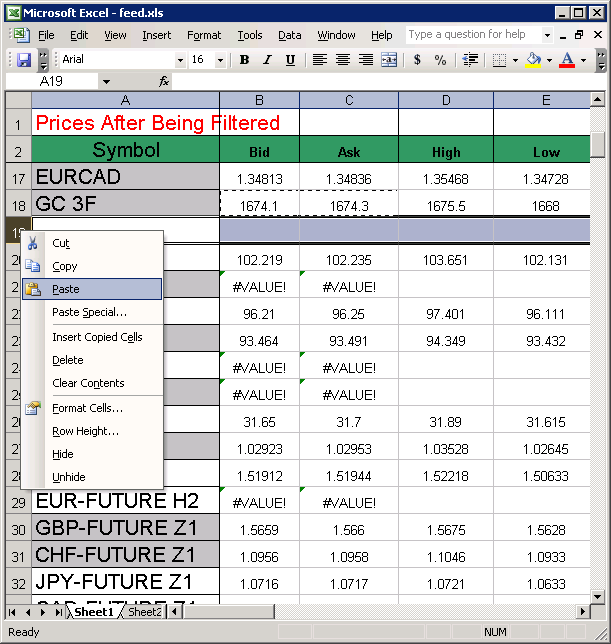Viewport: 611px width, 644px height.
Task: Switch to the Sheet1 tab
Action: coord(94,612)
